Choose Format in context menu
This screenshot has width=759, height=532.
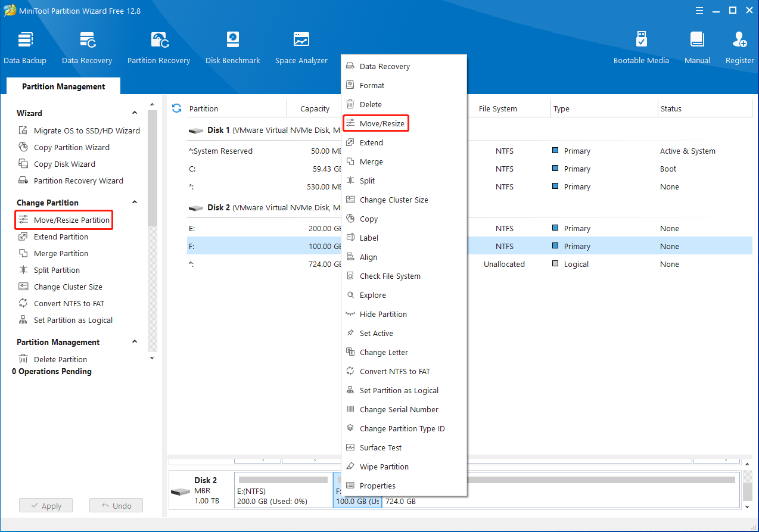click(x=404, y=85)
